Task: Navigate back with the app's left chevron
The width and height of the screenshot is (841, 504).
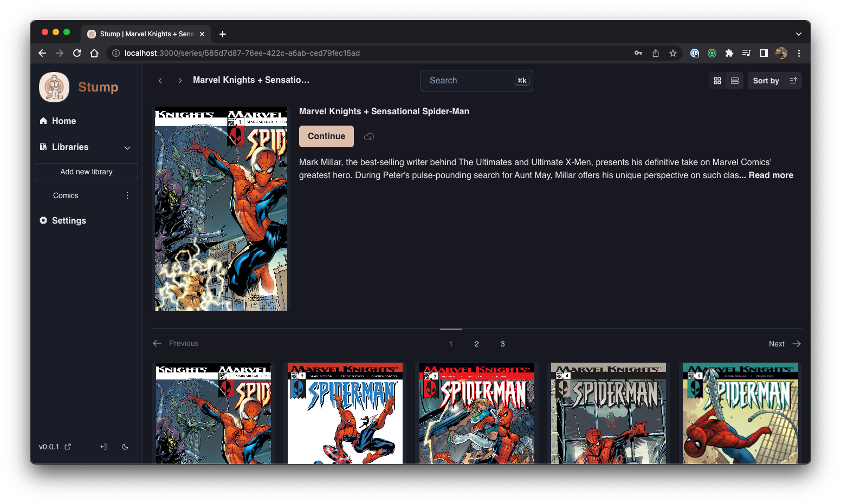Action: (x=160, y=81)
